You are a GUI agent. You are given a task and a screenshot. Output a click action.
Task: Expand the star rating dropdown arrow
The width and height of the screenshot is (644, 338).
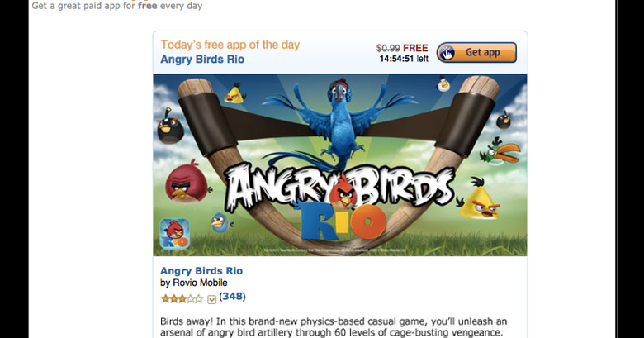(211, 299)
